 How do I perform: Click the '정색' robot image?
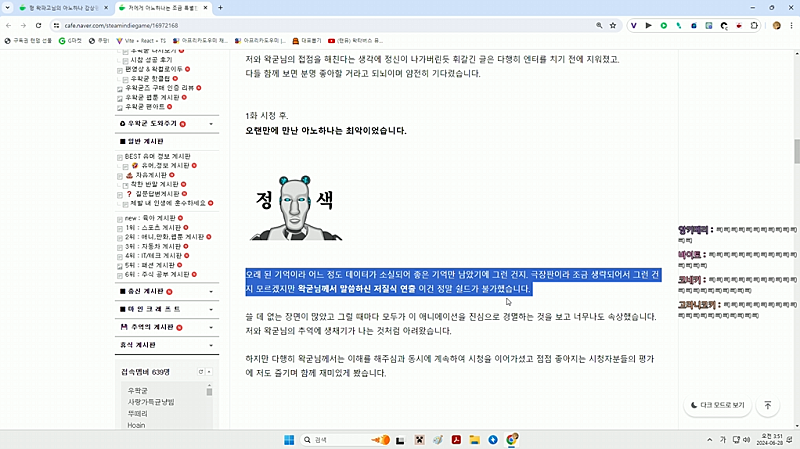tap(295, 208)
